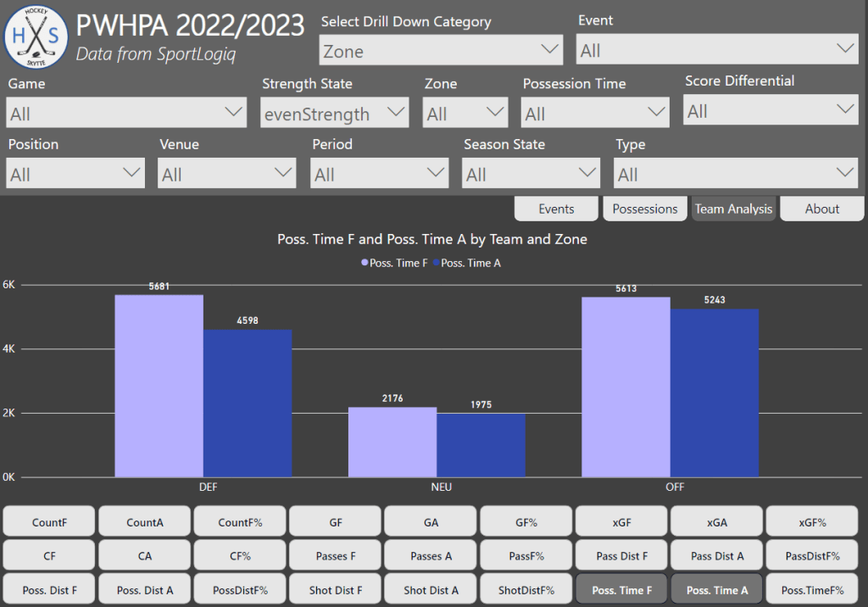Open the Score Differential dropdown

pyautogui.click(x=771, y=111)
